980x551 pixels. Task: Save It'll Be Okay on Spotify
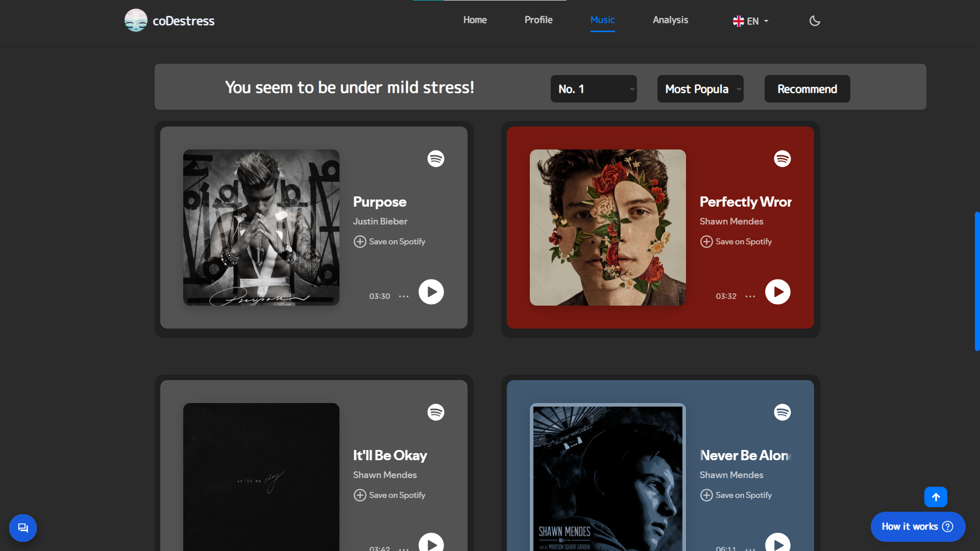(389, 495)
